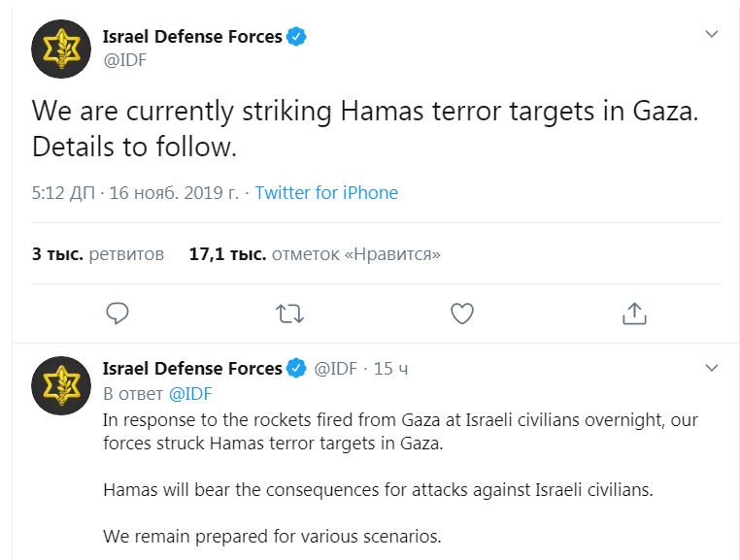Click the IDF avatar on the main tweet
This screenshot has width=740, height=560.
coord(61,49)
